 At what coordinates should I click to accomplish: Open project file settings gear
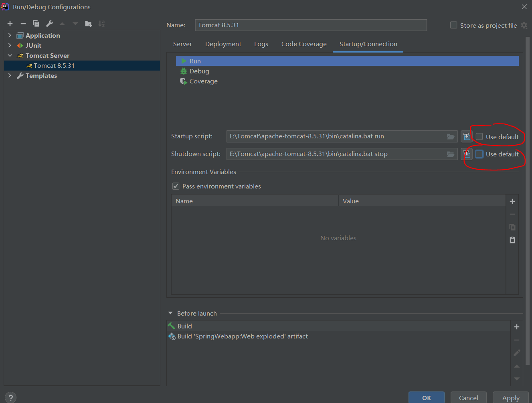524,25
